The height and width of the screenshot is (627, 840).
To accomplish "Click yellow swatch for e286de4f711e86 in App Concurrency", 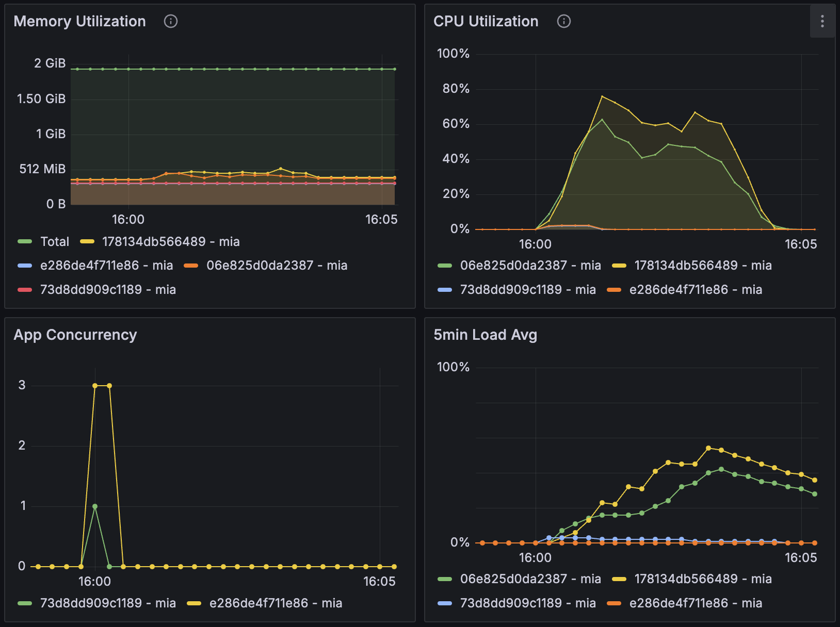I will [x=194, y=603].
